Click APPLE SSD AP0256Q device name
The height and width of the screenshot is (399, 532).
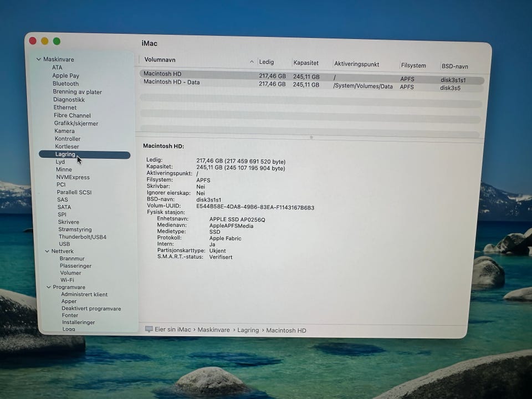(237, 219)
